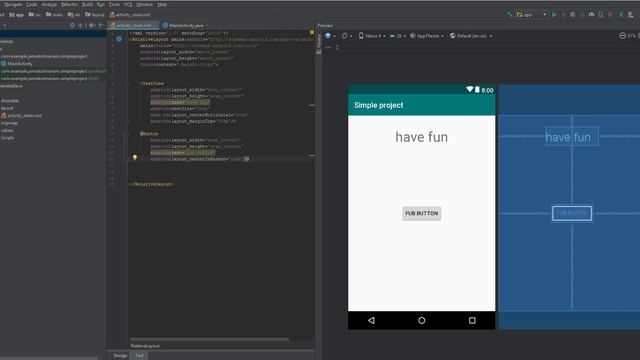Click the green Run app button

tap(554, 15)
